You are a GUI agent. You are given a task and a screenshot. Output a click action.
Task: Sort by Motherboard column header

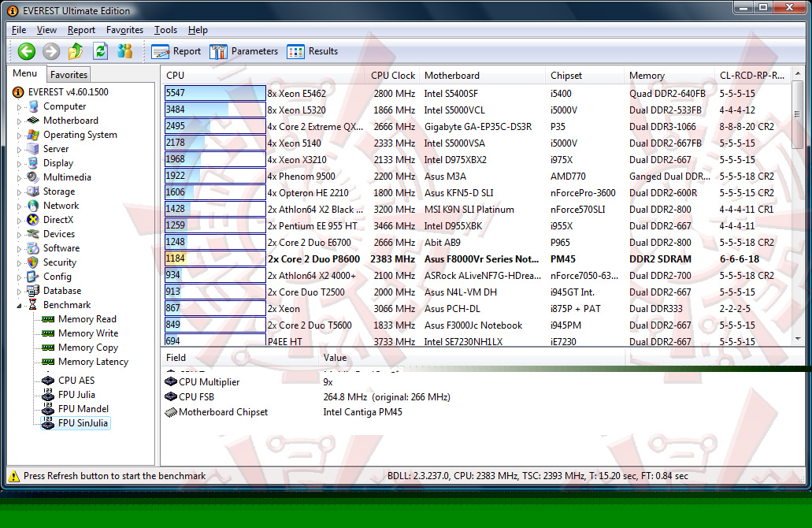[482, 76]
